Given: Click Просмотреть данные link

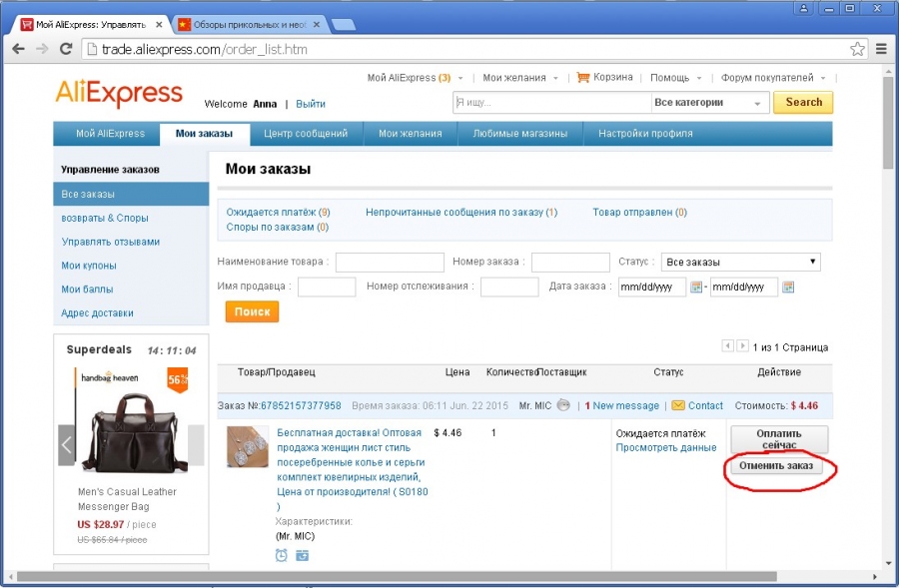Looking at the screenshot, I should pyautogui.click(x=666, y=447).
